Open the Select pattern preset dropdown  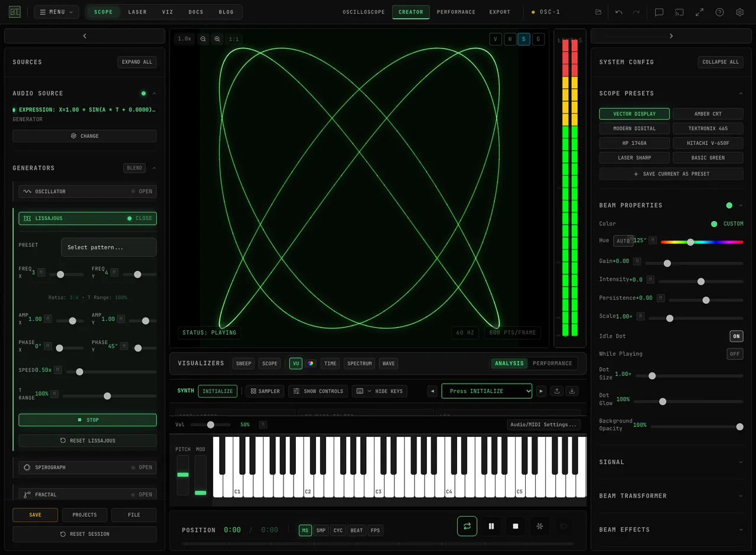[109, 248]
